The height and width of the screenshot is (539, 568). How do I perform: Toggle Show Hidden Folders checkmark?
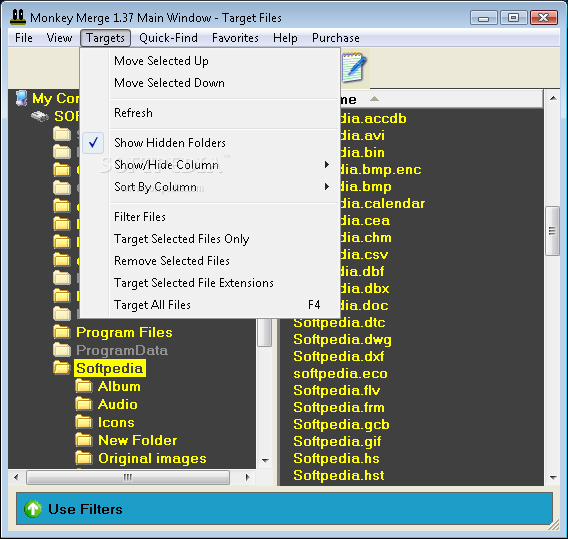pos(93,143)
